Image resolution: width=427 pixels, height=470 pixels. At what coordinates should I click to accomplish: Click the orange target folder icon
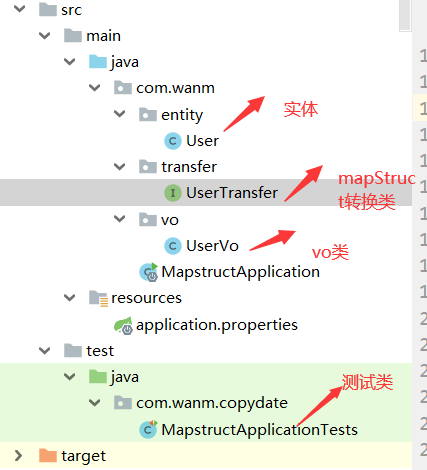[48, 456]
